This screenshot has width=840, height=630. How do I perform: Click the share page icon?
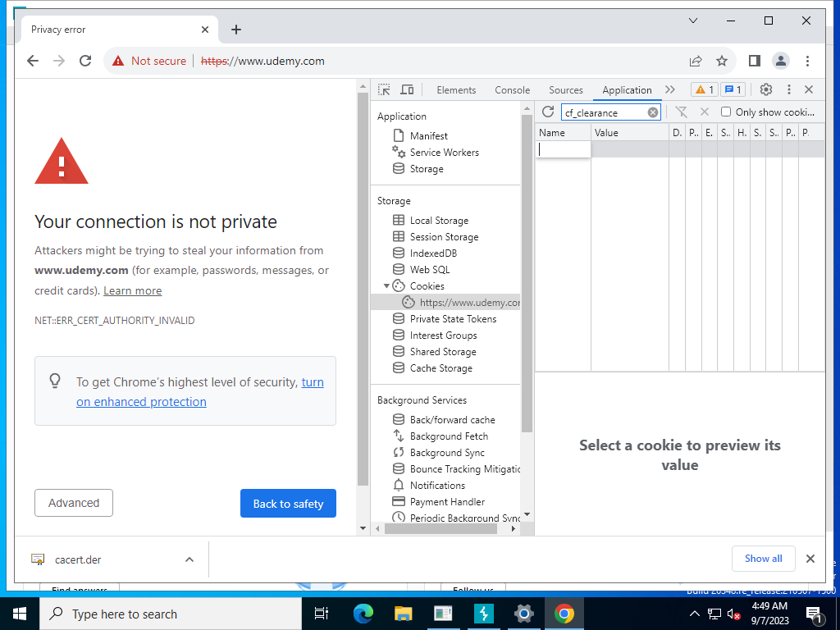696,61
